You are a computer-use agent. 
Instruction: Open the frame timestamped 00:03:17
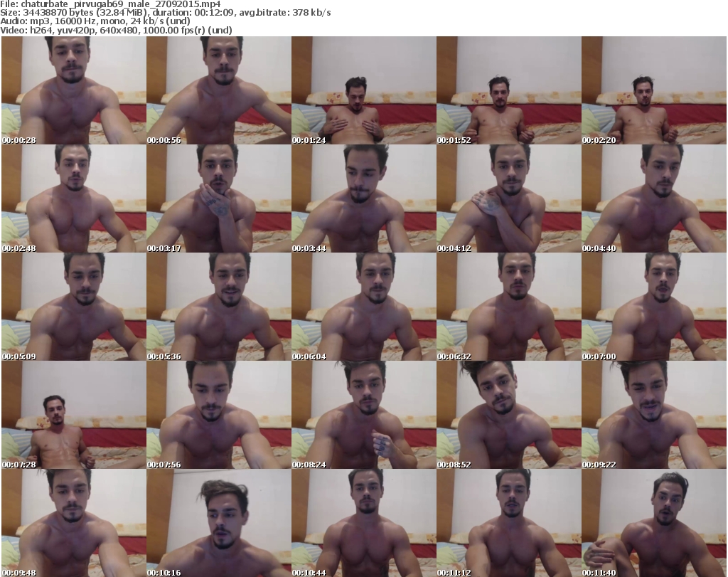pyautogui.click(x=219, y=198)
